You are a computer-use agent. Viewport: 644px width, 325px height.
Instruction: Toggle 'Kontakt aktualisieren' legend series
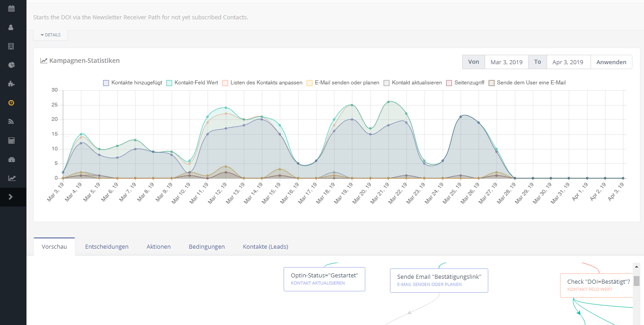(412, 83)
